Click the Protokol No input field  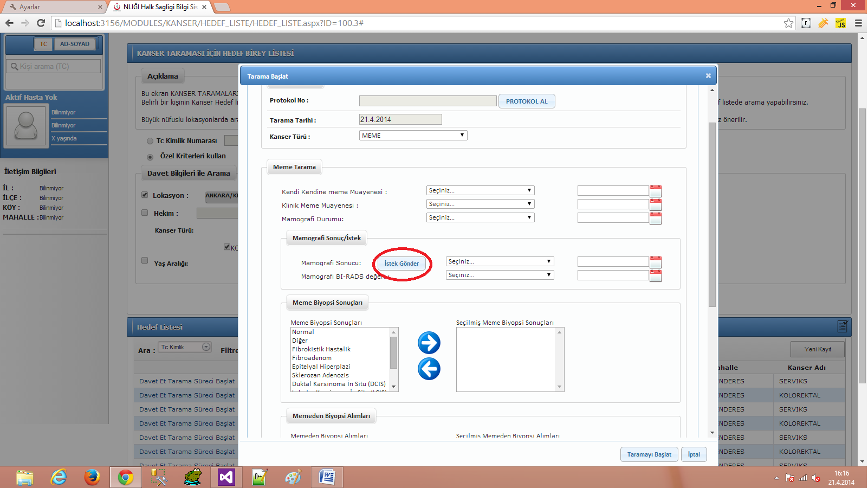[x=427, y=101]
